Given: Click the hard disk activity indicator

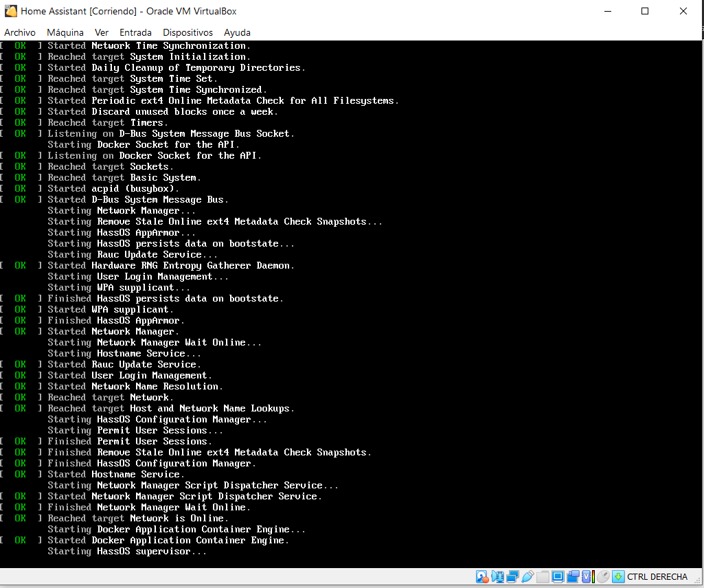Looking at the screenshot, I should click(482, 577).
